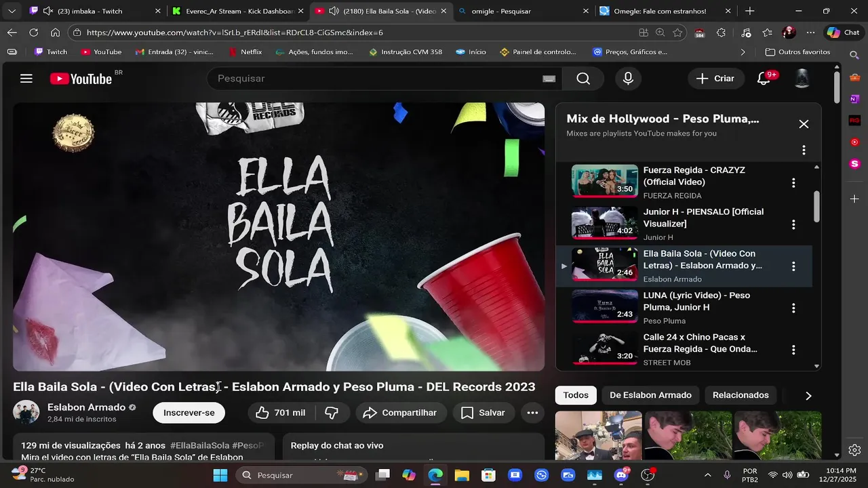
Task: Save the video with Salvar
Action: pyautogui.click(x=483, y=413)
